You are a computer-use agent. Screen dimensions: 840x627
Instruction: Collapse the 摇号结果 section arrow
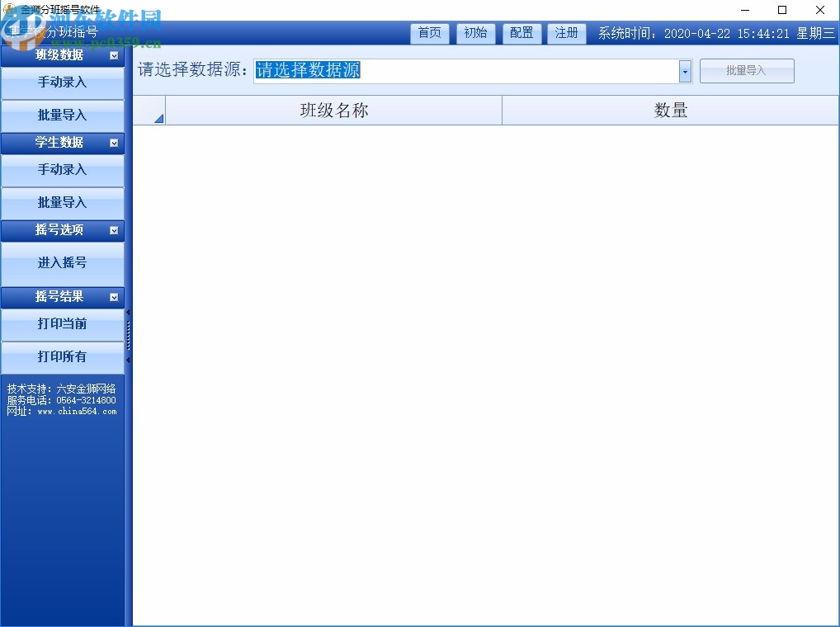114,297
